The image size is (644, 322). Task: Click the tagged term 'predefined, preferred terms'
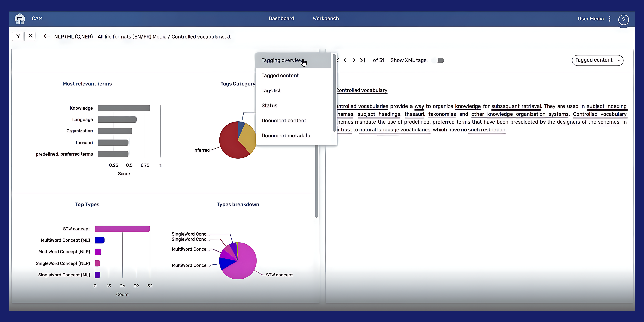coord(437,122)
